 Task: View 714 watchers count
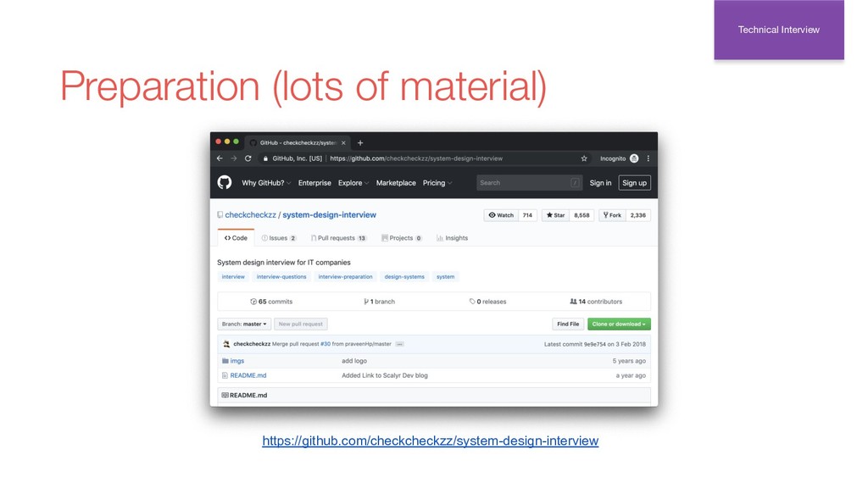527,215
